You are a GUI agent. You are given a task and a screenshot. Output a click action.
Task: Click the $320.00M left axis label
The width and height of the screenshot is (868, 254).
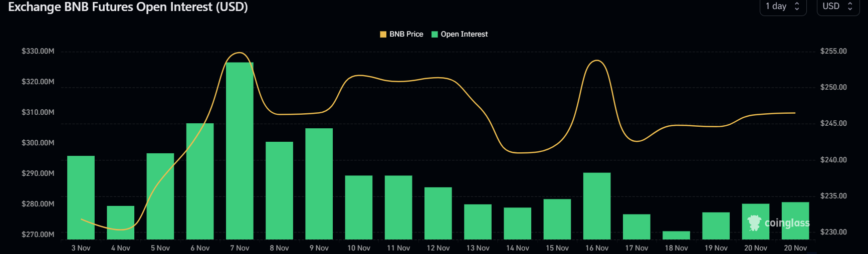click(38, 82)
